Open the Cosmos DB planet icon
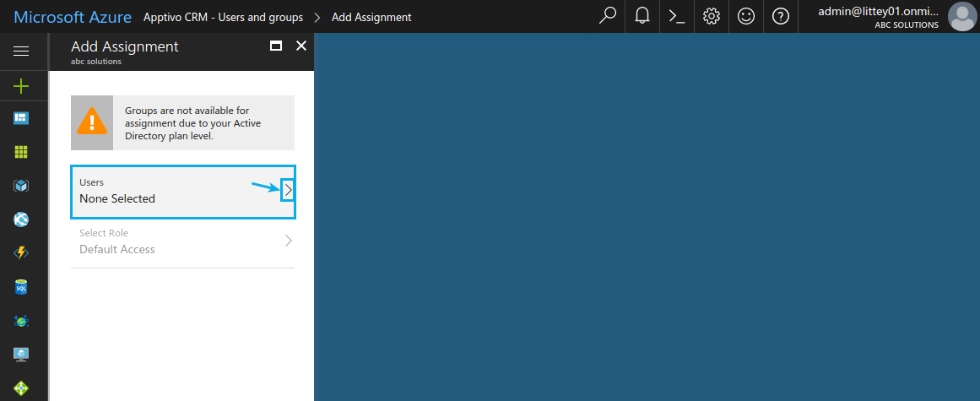Image resolution: width=980 pixels, height=401 pixels. (x=21, y=321)
